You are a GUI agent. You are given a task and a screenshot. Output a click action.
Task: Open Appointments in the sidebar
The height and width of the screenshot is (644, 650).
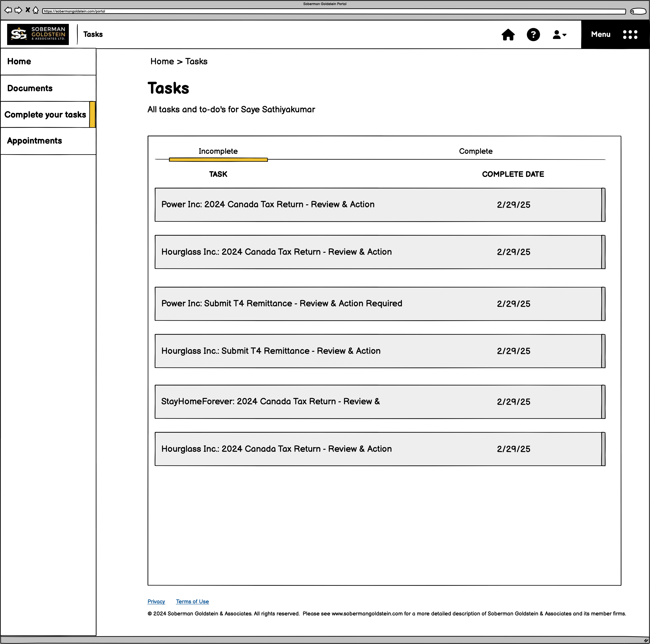click(48, 141)
